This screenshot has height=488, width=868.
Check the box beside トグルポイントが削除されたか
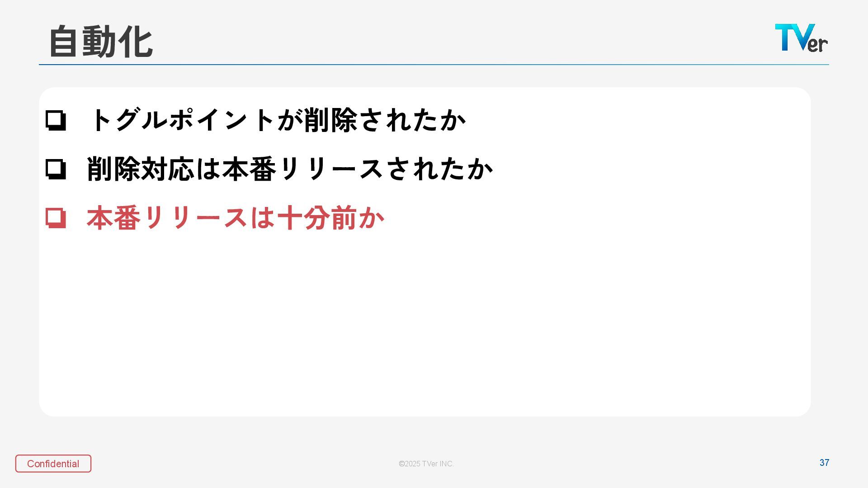(56, 121)
